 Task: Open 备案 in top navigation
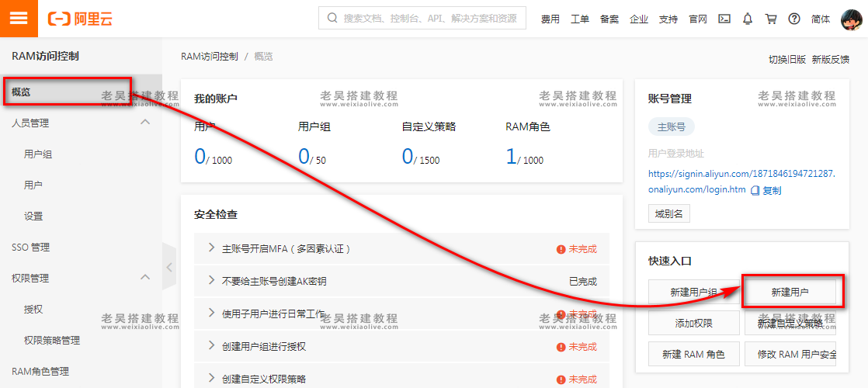tap(609, 19)
